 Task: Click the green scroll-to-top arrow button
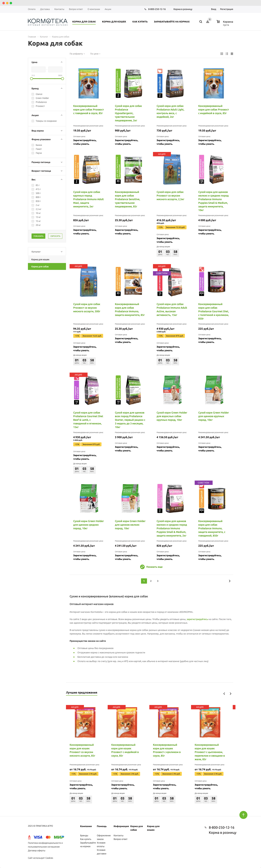pyautogui.click(x=243, y=814)
